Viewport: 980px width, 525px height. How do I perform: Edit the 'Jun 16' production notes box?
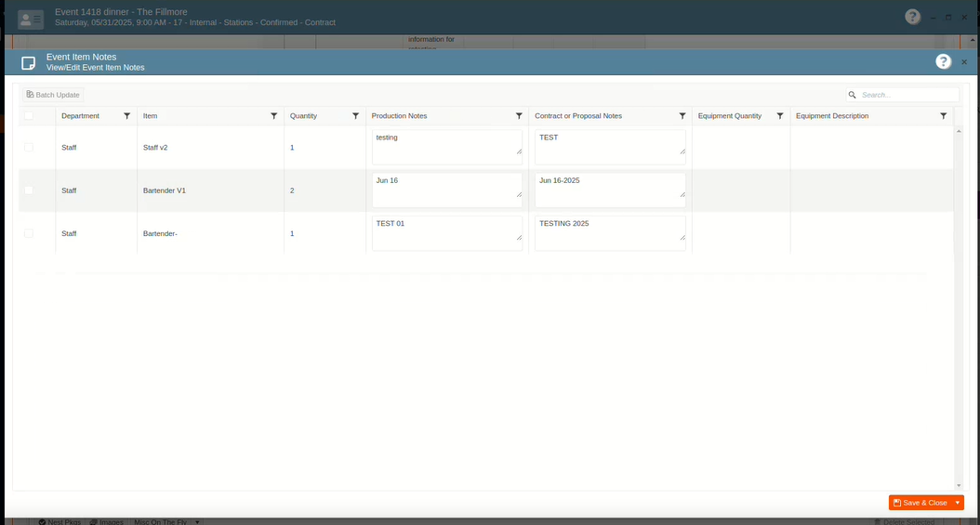tap(447, 190)
